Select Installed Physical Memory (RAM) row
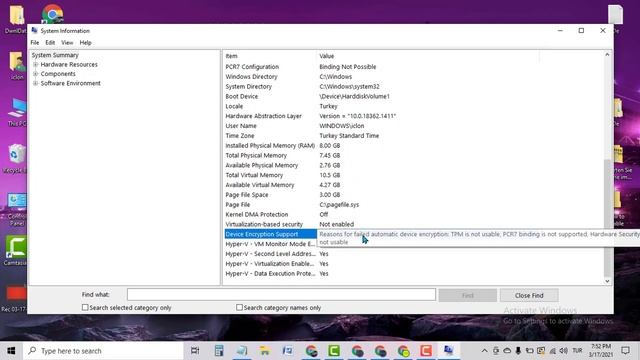Viewport: 640px width, 360px height. (x=413, y=145)
